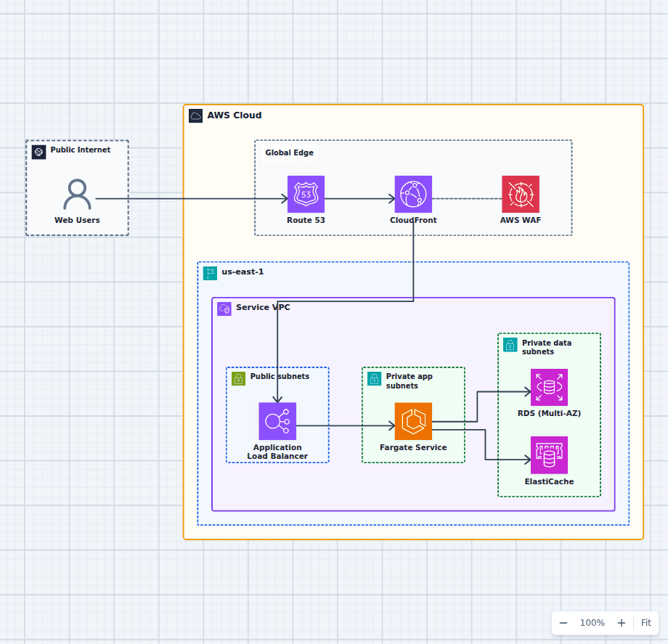Click the Private data subnets lock icon
668x644 pixels.
[510, 345]
